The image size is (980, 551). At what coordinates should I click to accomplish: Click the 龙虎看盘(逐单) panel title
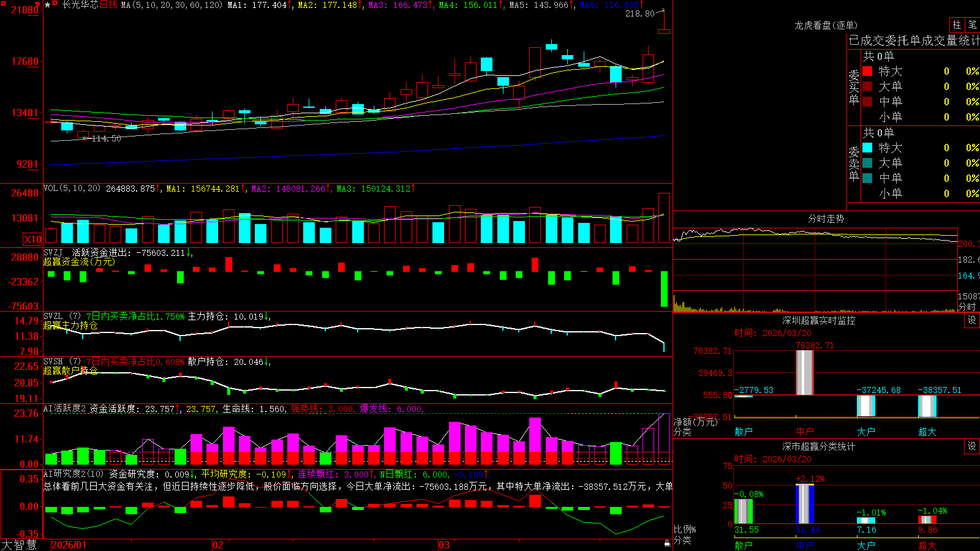(826, 25)
